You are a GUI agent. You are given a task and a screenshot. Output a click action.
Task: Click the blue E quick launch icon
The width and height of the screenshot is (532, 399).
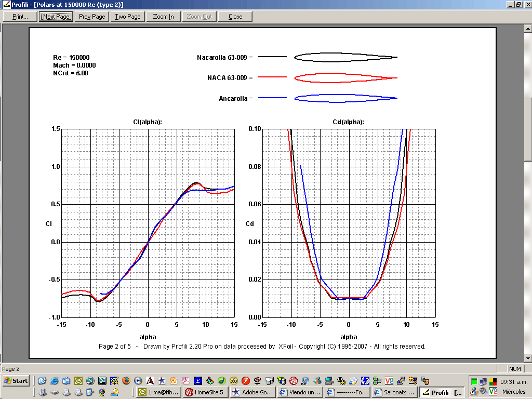198,381
